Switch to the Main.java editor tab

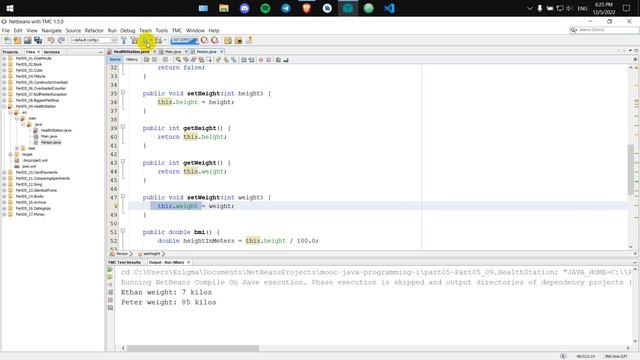[173, 52]
